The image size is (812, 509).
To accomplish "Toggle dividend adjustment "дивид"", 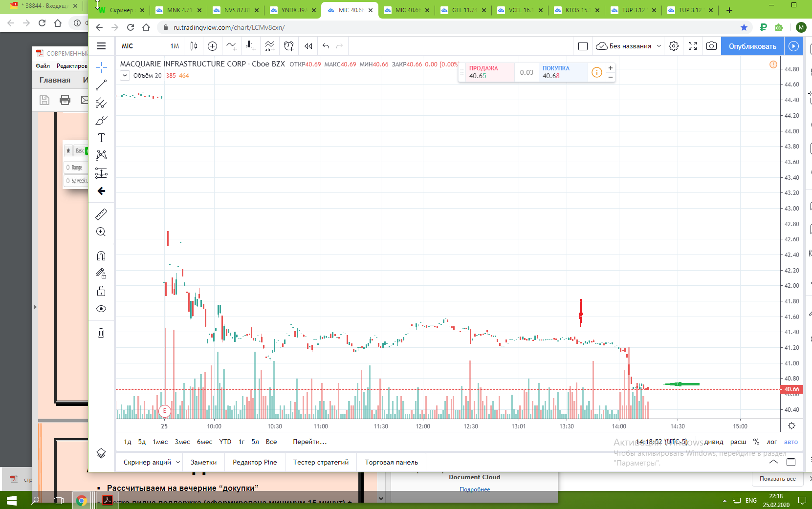I will coord(714,442).
